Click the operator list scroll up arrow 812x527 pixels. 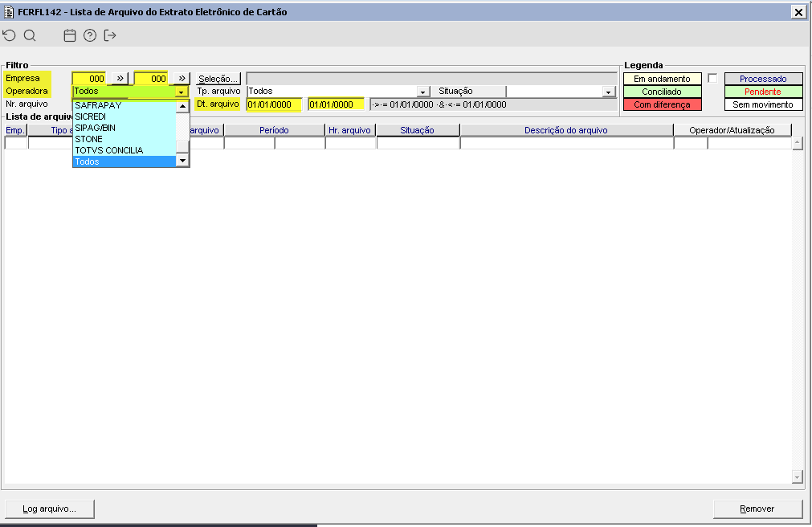click(x=182, y=106)
